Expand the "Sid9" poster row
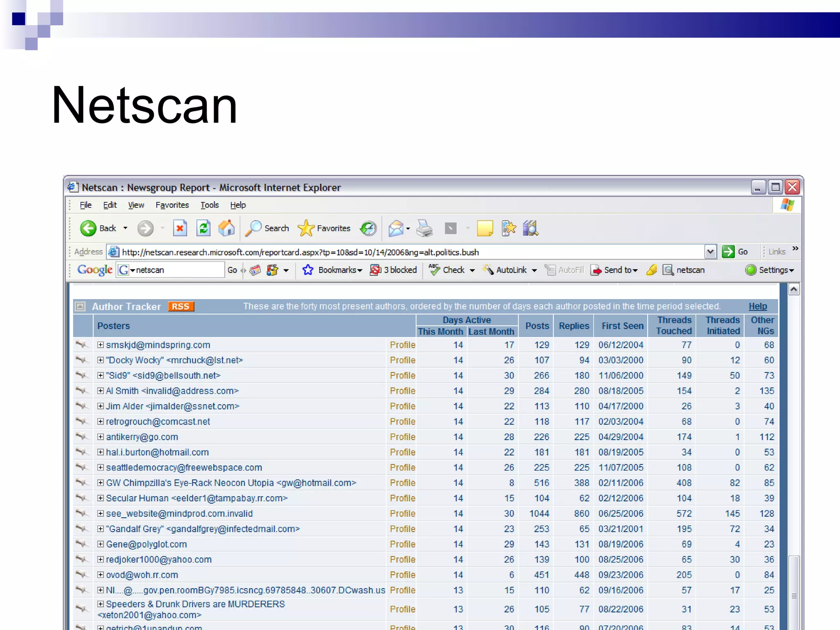The width and height of the screenshot is (840, 630). point(100,375)
